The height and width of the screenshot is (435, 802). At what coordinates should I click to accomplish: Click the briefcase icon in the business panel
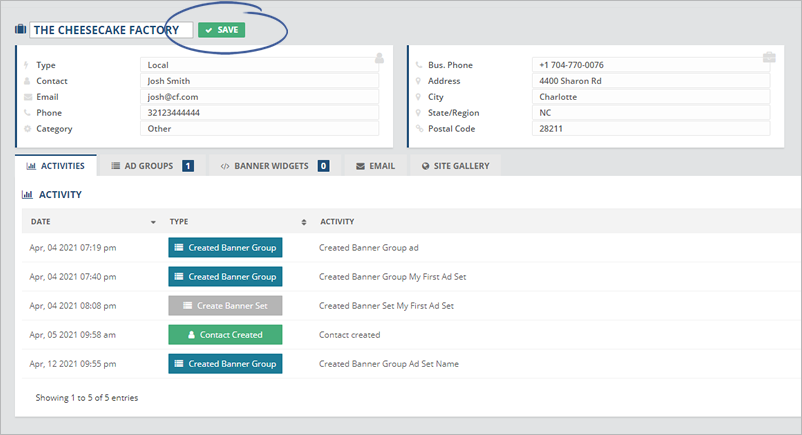point(768,57)
